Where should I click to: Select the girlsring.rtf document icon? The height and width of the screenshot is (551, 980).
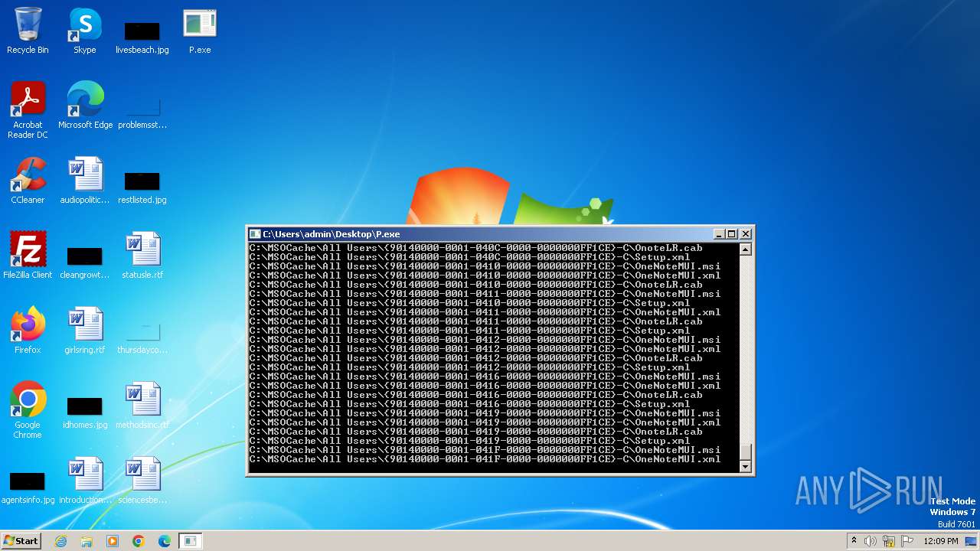(85, 331)
